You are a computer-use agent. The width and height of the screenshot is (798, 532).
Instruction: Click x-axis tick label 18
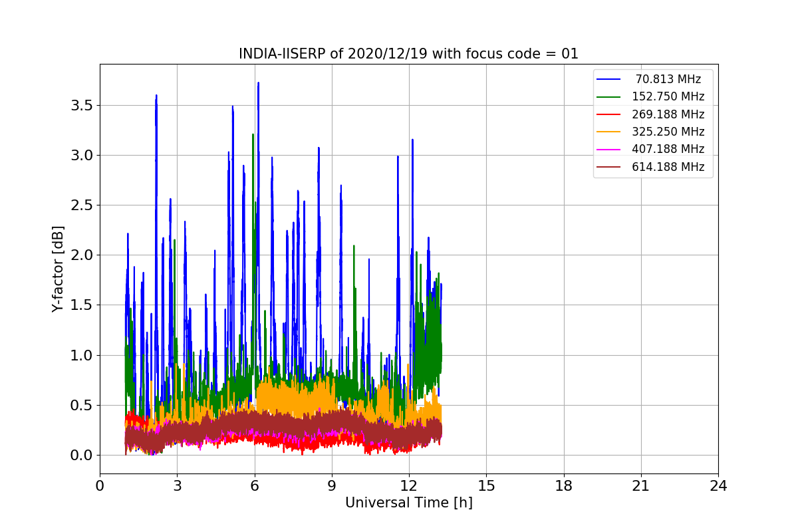click(x=563, y=486)
